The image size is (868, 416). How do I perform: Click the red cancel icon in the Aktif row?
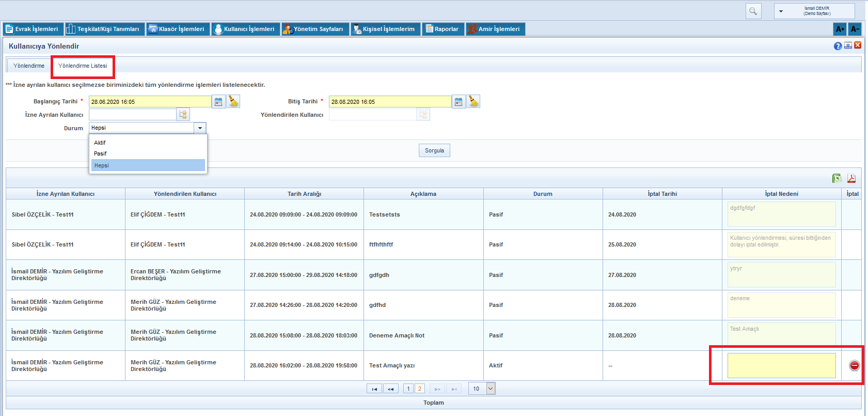(x=854, y=366)
